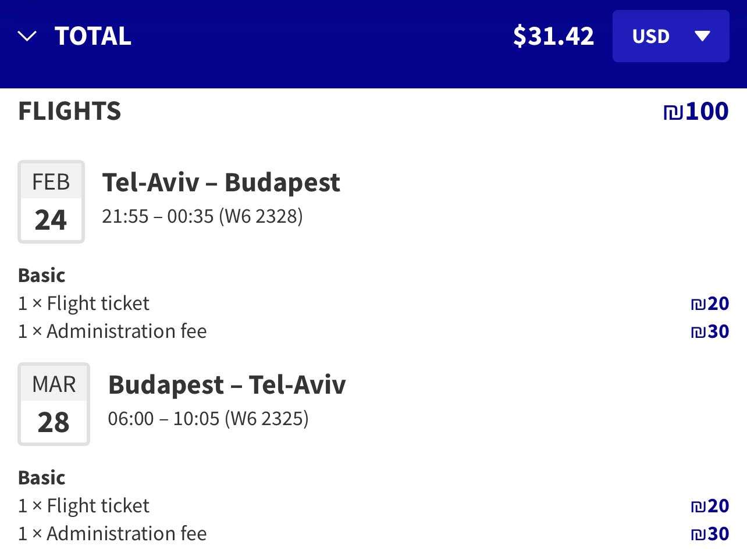Screen dimensions: 747x560
Task: Collapse the TOTAL summary chevron
Action: point(27,37)
